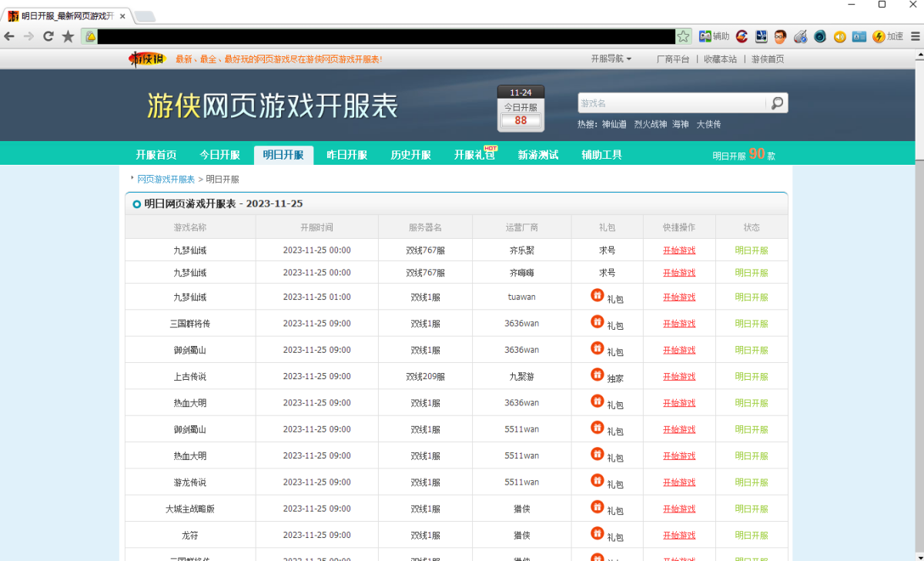The height and width of the screenshot is (561, 924).
Task: Click the volume speaker icon in the toolbar
Action: click(839, 36)
